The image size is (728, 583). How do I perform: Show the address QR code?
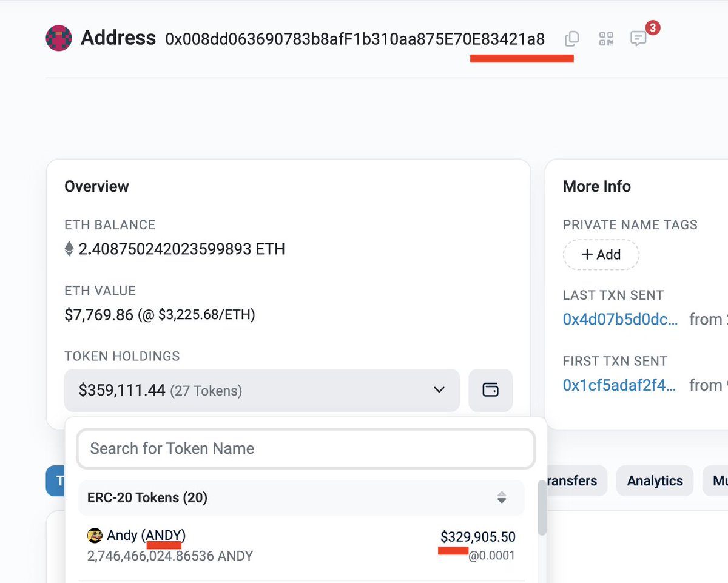pyautogui.click(x=606, y=39)
